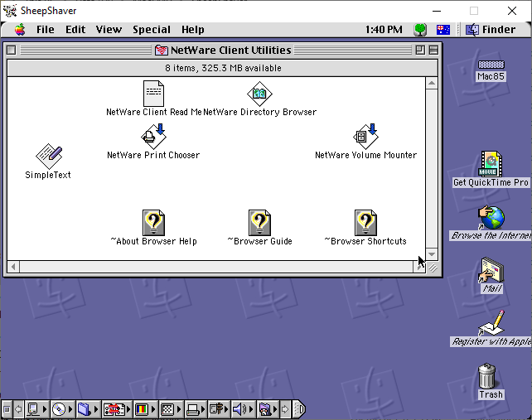Click the control strip close box
Screen dimensions: 532x420
pos(7,409)
